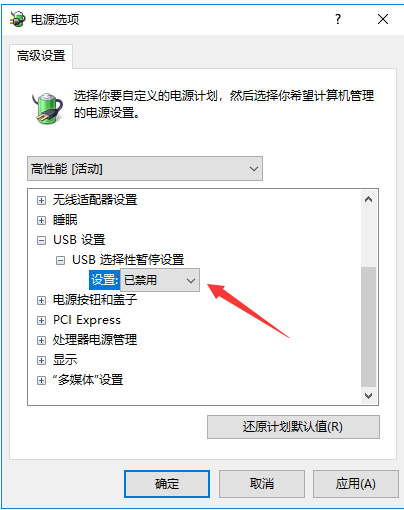
Task: Click the settings list scrollbar down arrow
Action: click(368, 396)
